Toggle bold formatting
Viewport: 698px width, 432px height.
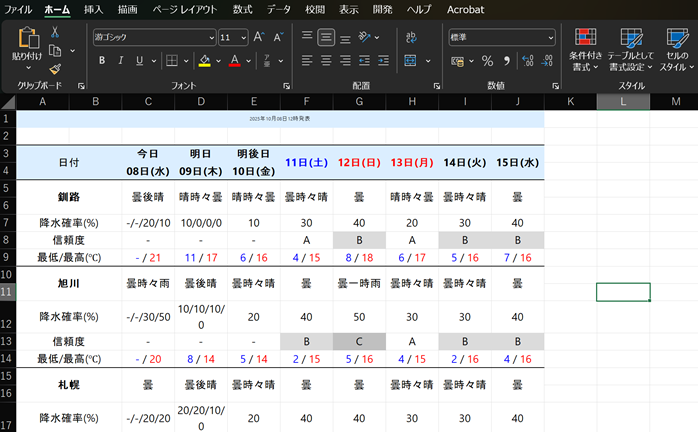coord(102,61)
